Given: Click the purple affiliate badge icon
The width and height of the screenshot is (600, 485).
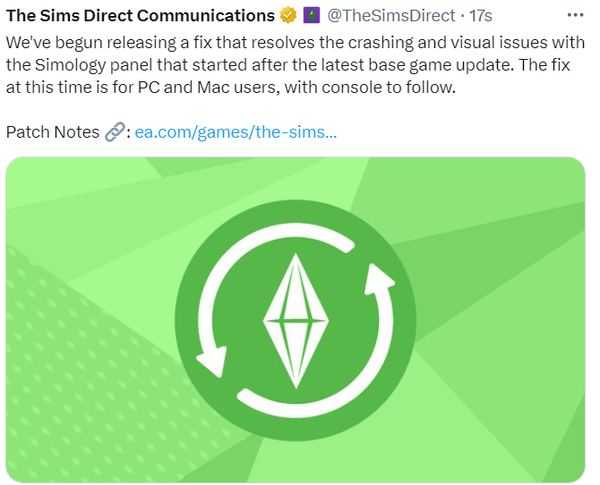Looking at the screenshot, I should click(x=311, y=16).
